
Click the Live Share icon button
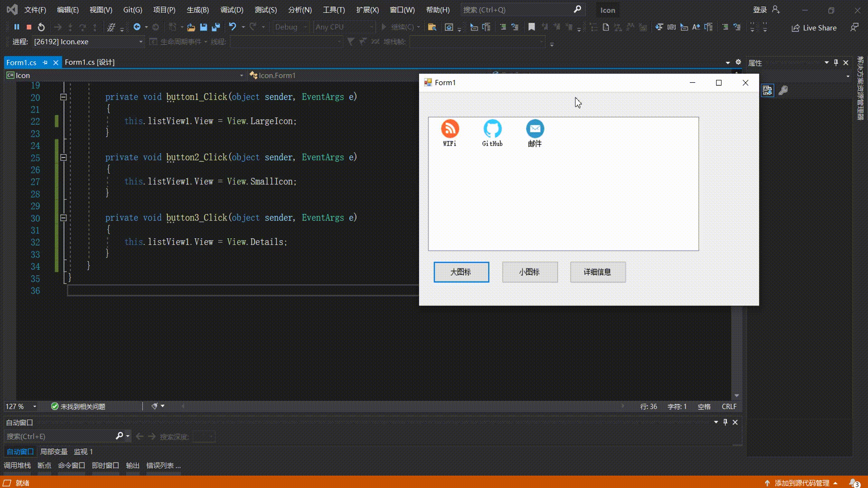[x=814, y=28]
